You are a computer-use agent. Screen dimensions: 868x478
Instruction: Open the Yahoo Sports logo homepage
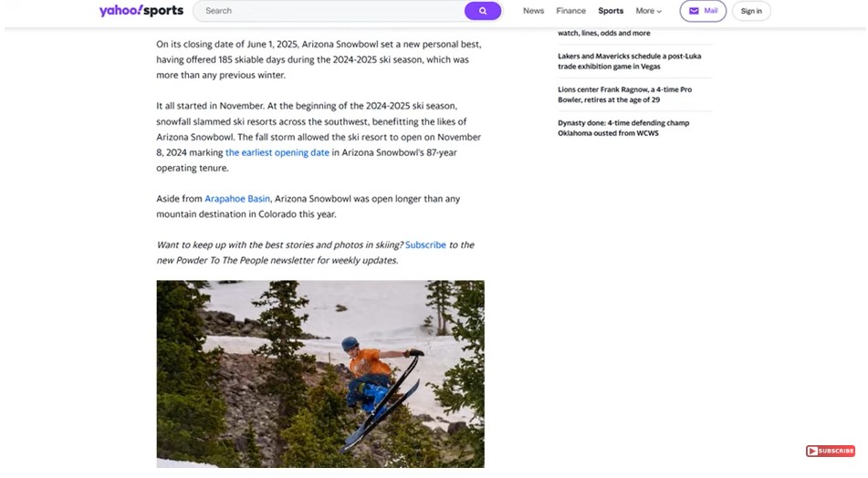tap(141, 11)
